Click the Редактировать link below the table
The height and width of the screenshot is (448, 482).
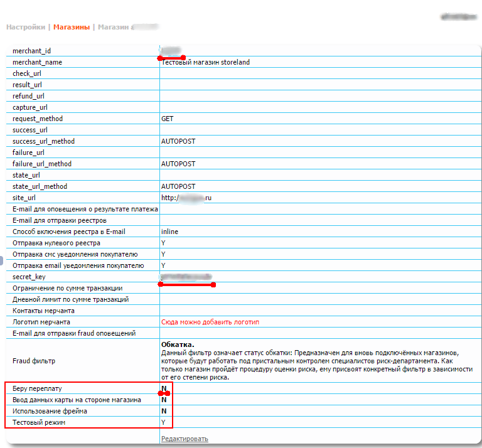click(x=185, y=439)
